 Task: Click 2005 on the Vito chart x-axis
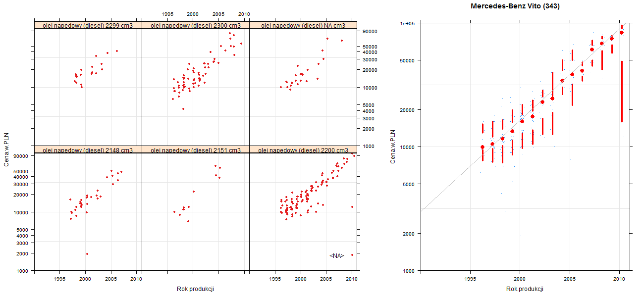pyautogui.click(x=570, y=279)
